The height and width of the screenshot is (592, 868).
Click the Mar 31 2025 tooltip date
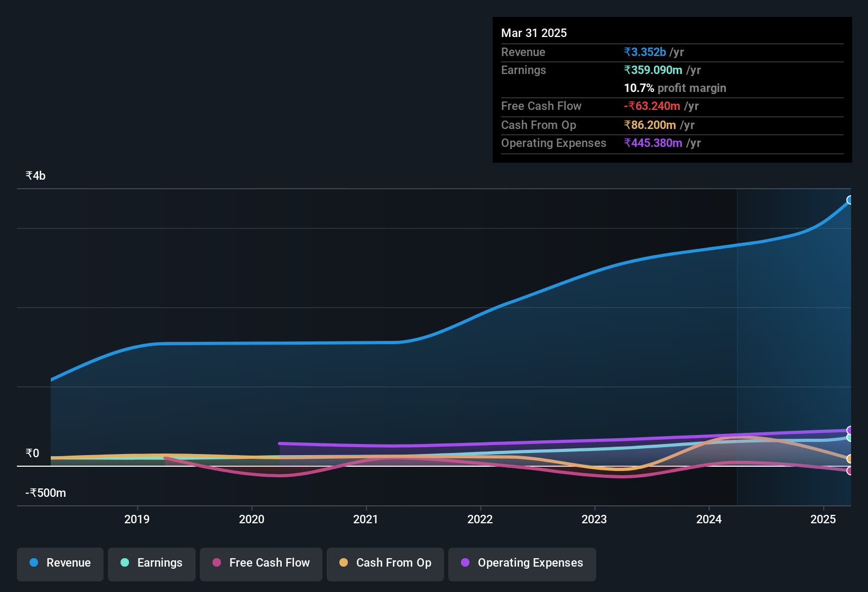click(534, 33)
